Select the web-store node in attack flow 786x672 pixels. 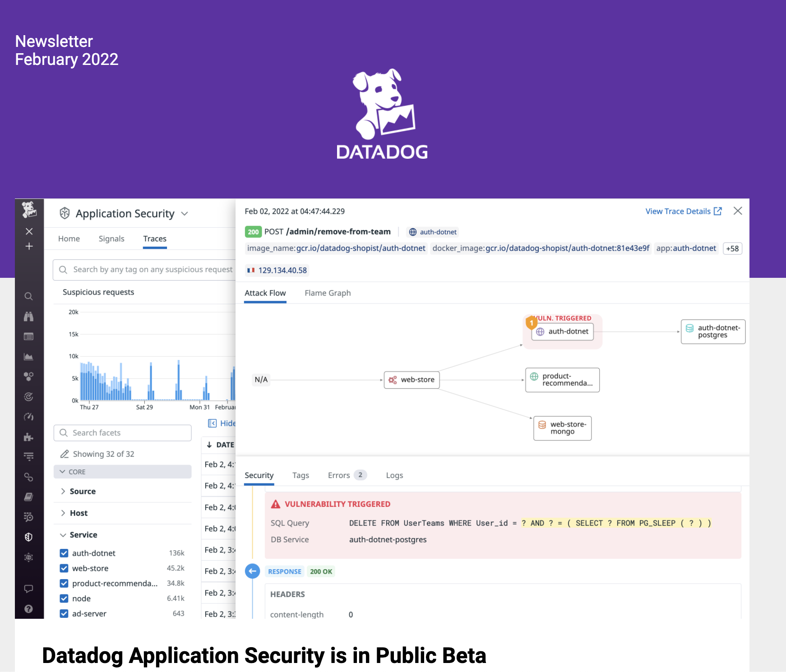click(411, 380)
